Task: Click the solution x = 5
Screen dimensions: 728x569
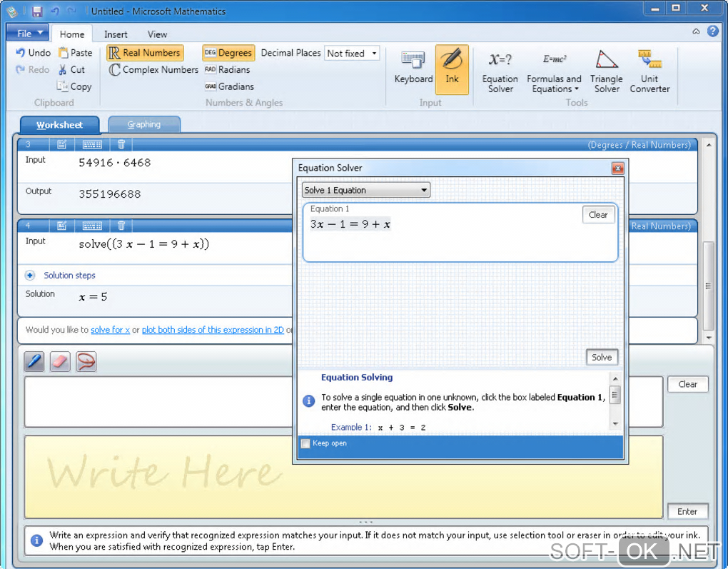Action: 93,297
